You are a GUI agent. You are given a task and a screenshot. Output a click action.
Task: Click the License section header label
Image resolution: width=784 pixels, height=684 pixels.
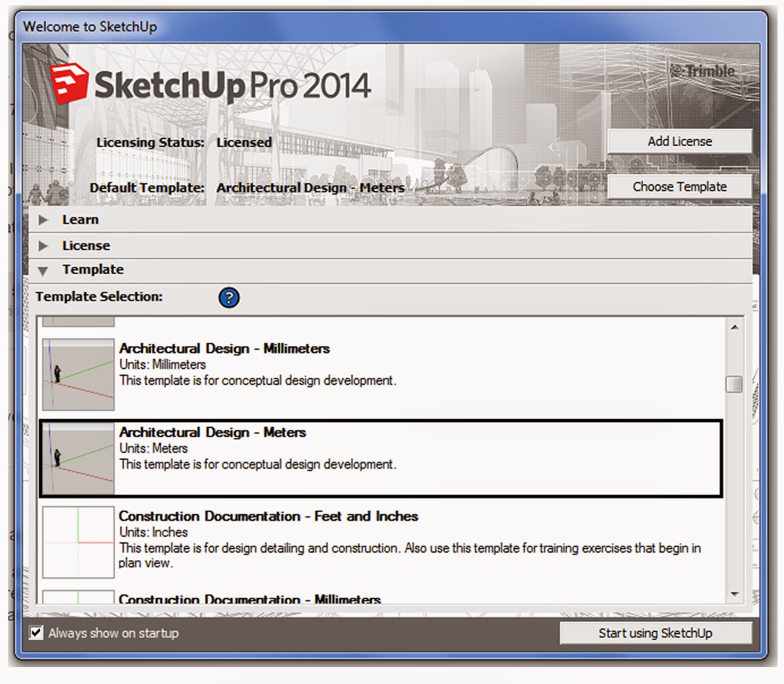[86, 246]
